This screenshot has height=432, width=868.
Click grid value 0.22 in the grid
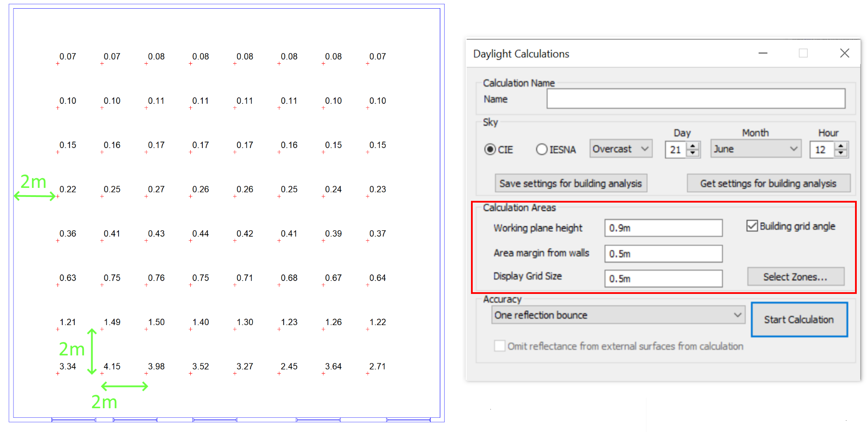click(x=68, y=190)
